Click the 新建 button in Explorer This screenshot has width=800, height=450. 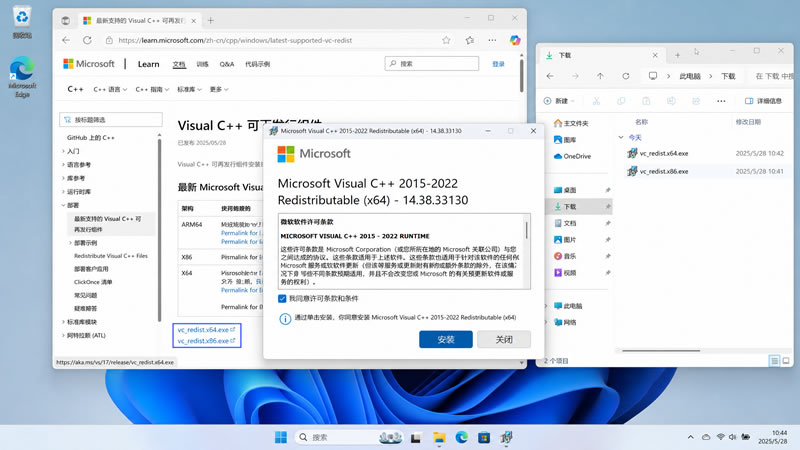[559, 101]
